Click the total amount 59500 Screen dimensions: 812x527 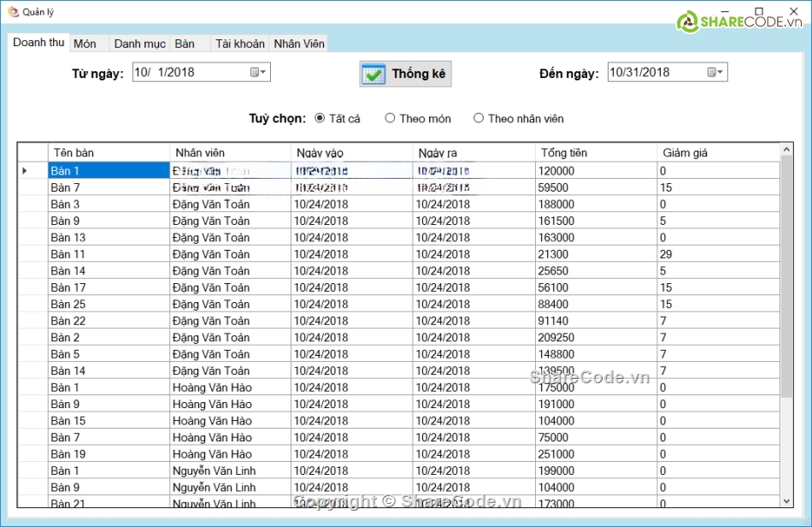tap(596, 187)
